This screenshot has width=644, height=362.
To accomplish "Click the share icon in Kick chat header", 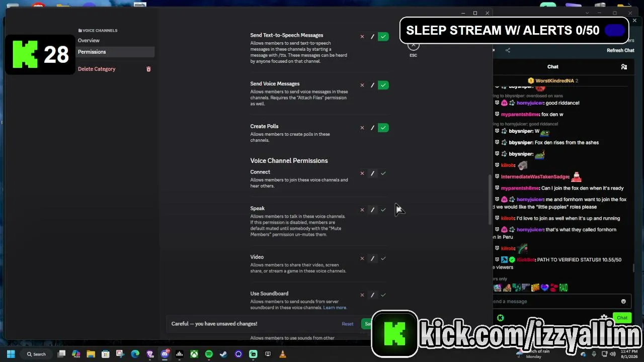I will click(508, 50).
